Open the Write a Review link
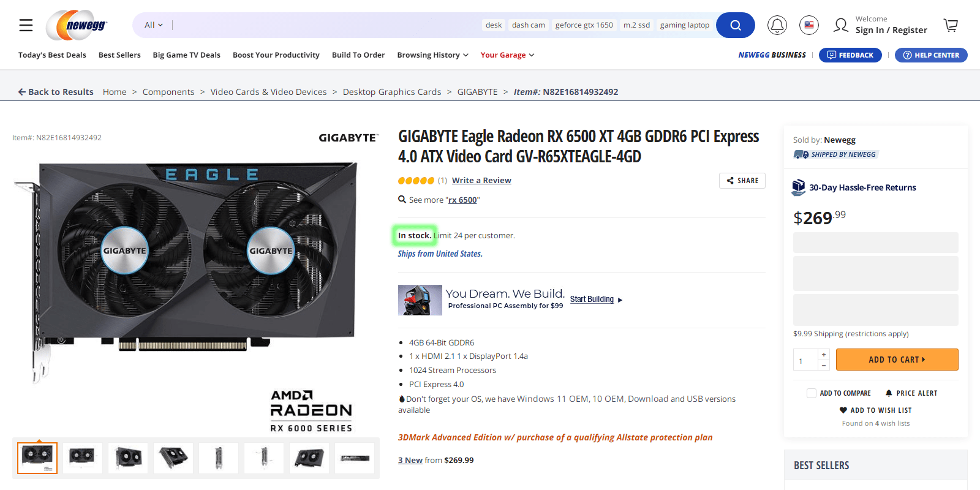 [481, 181]
